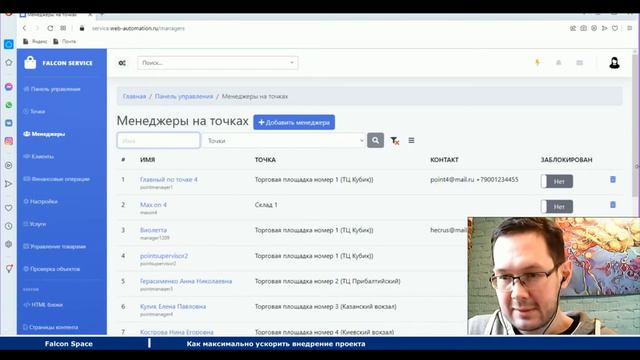
Task: Click the Склад 1 cell in row 2
Action: pyautogui.click(x=266, y=204)
